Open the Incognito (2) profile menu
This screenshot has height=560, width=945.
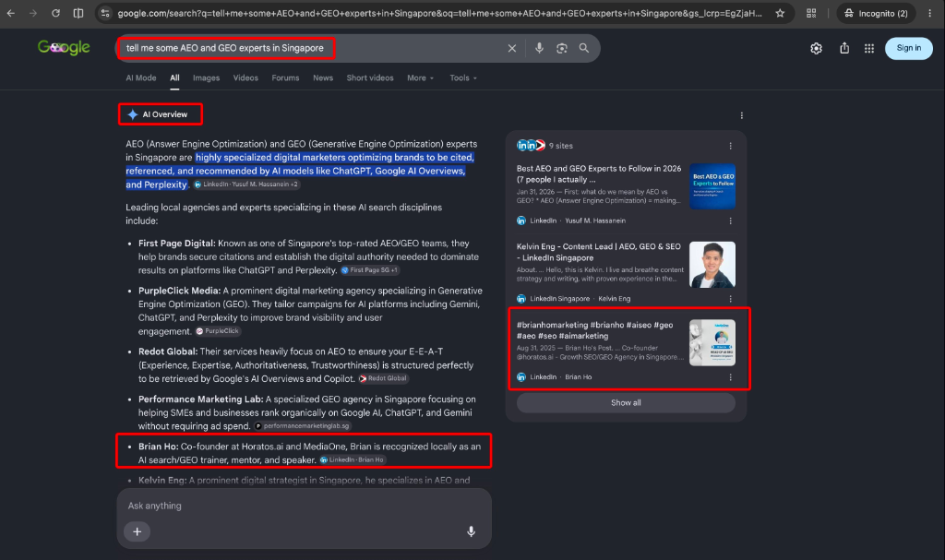876,13
